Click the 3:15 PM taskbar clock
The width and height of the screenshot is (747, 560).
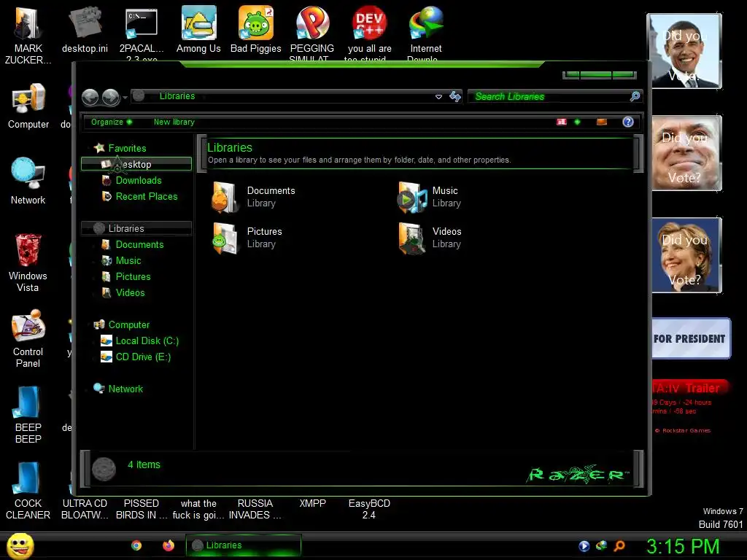(x=683, y=547)
